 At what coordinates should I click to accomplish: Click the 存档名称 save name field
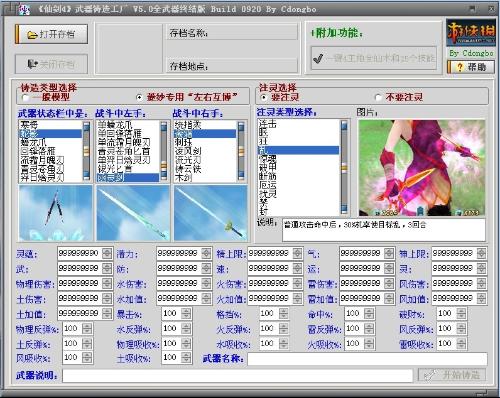point(232,33)
